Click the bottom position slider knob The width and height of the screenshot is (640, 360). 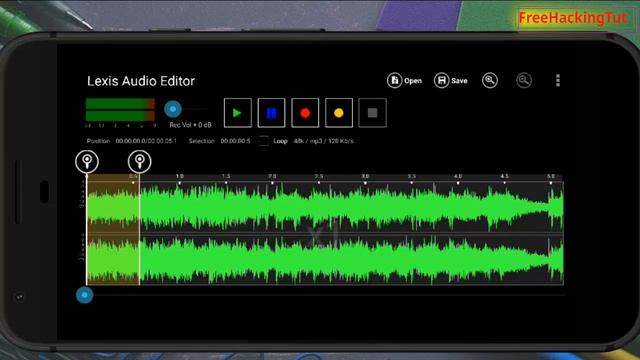tap(84, 295)
